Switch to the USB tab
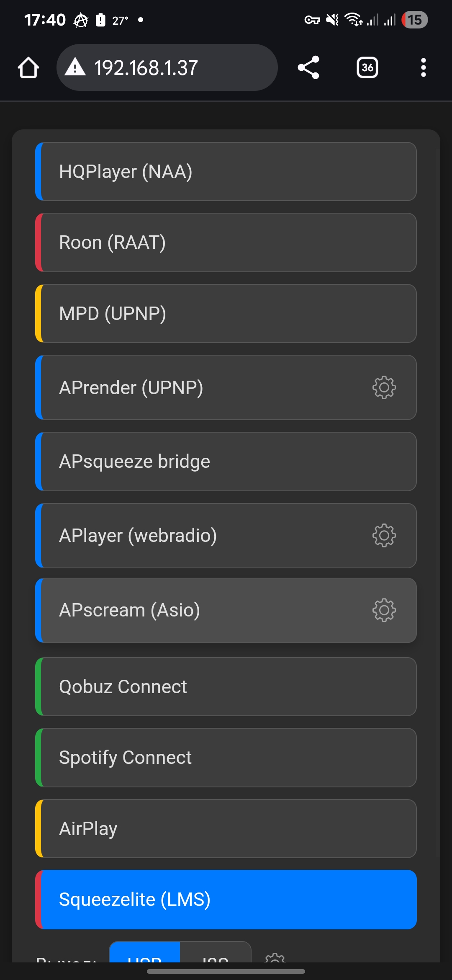The width and height of the screenshot is (452, 980). [145, 953]
